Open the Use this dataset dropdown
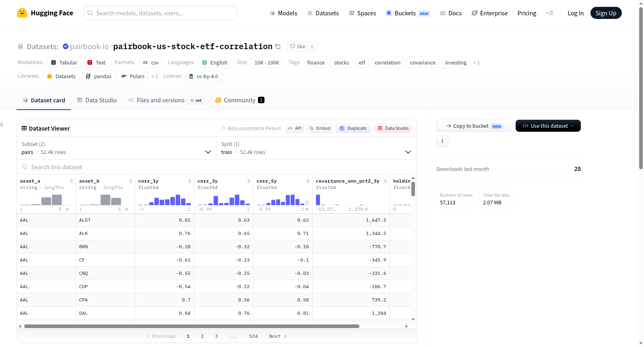 (548, 126)
